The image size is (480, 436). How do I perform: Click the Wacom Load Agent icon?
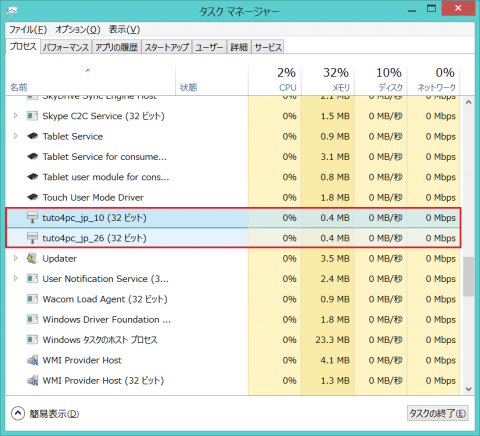[x=32, y=299]
